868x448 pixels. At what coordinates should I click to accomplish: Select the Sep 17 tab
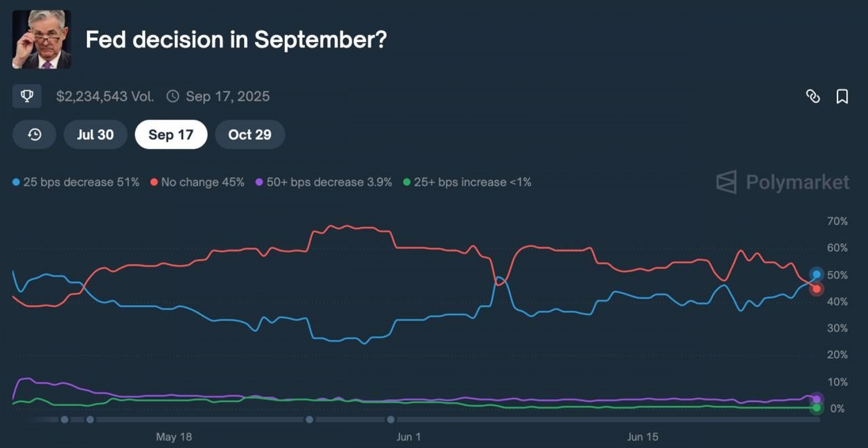[x=171, y=135]
